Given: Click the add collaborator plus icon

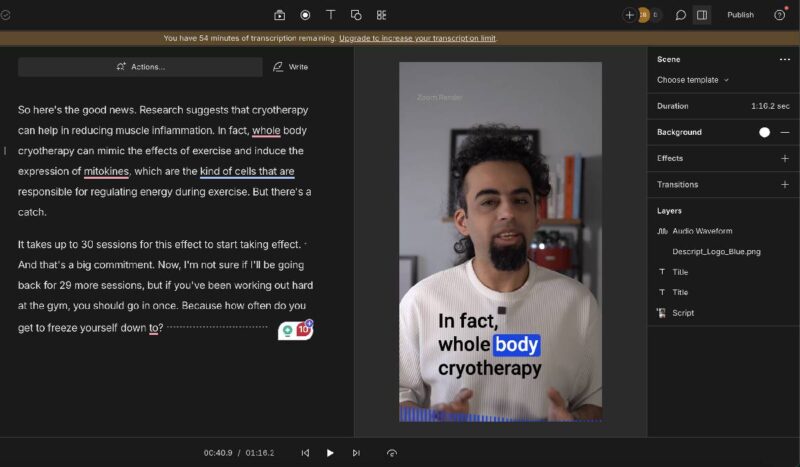Looking at the screenshot, I should click(630, 15).
